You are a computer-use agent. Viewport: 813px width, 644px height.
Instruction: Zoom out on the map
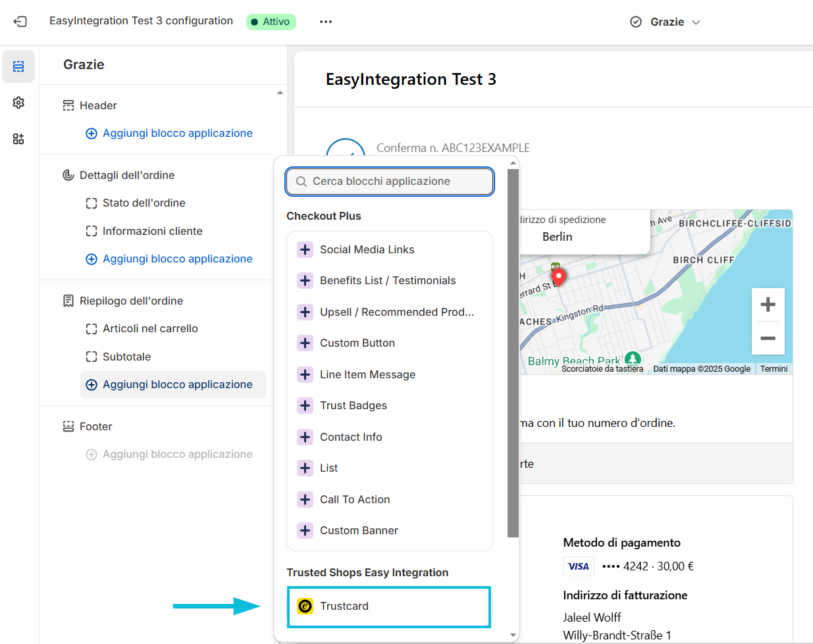pyautogui.click(x=768, y=338)
